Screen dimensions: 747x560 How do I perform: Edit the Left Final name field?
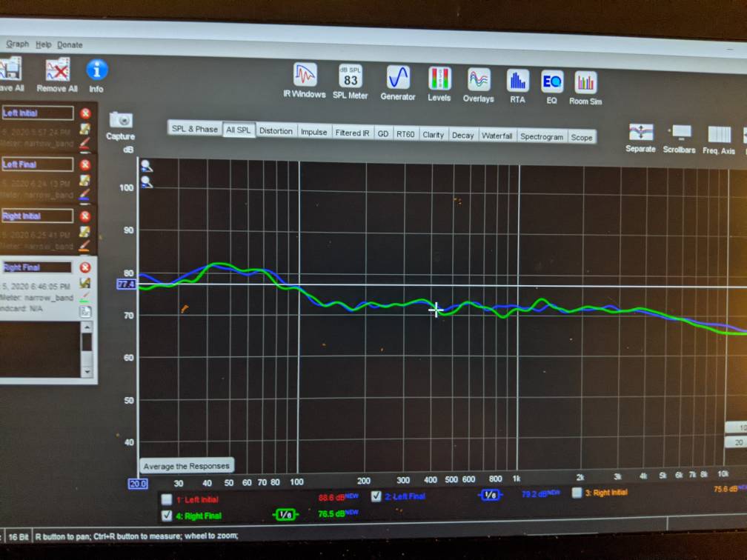point(37,164)
